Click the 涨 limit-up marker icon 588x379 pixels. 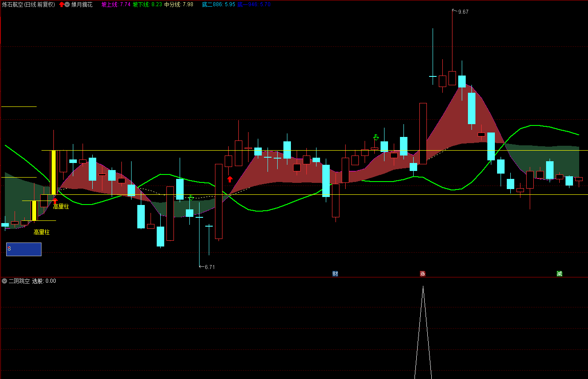(x=422, y=274)
